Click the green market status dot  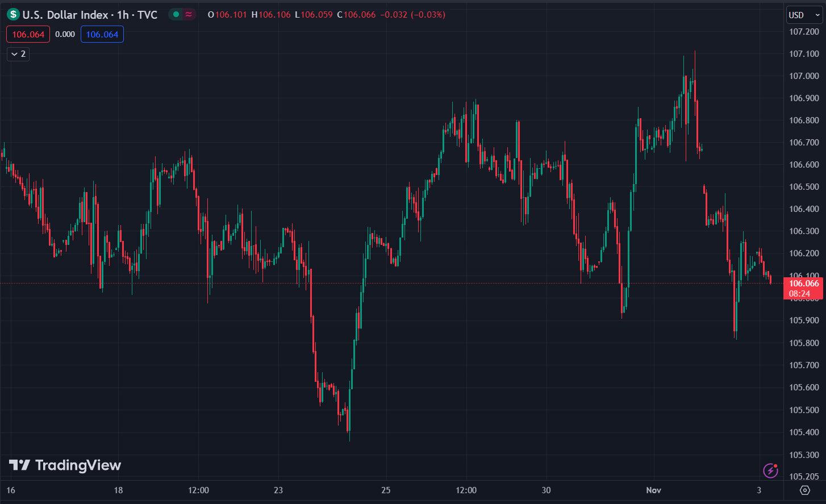[176, 15]
